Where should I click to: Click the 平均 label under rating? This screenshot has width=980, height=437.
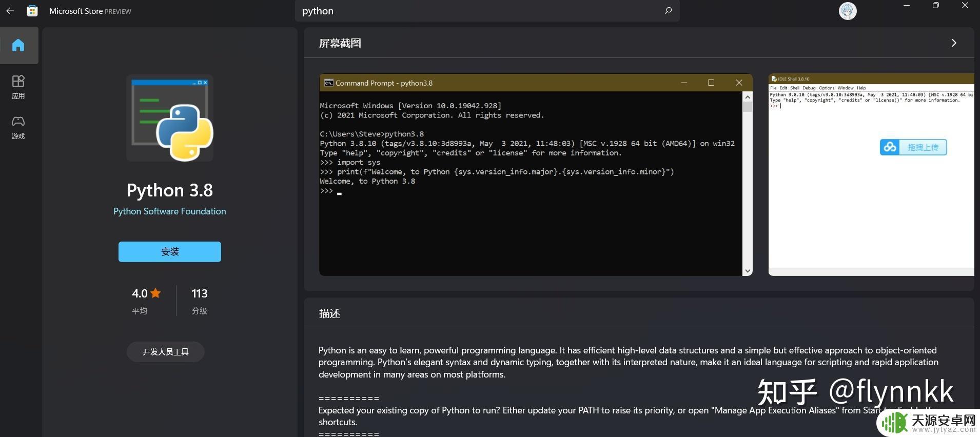[140, 311]
